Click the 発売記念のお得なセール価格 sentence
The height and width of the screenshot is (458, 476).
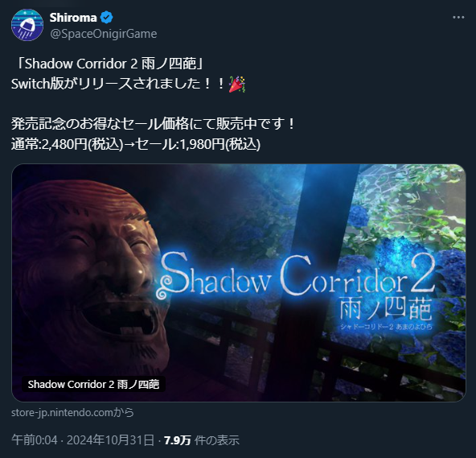click(x=153, y=124)
